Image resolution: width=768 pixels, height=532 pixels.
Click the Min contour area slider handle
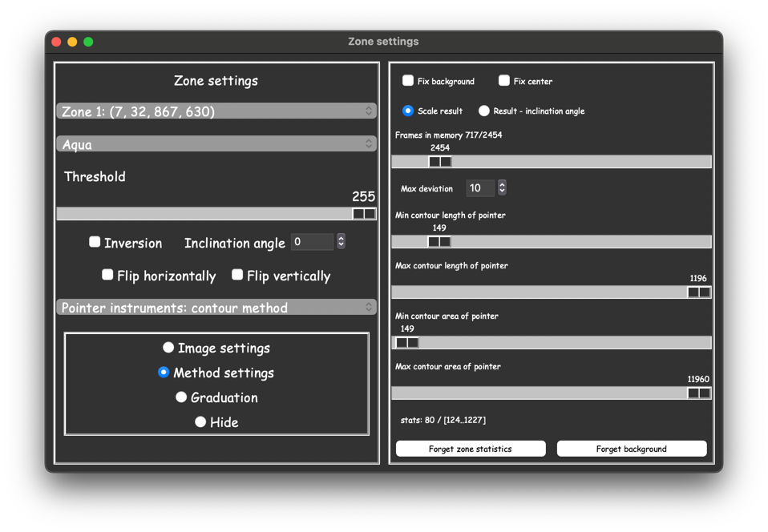point(407,343)
